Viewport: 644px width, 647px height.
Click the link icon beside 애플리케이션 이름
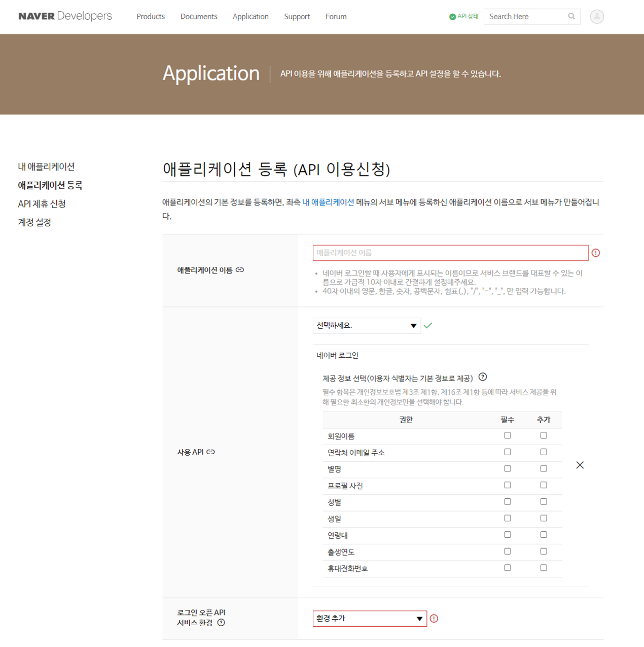(x=240, y=270)
